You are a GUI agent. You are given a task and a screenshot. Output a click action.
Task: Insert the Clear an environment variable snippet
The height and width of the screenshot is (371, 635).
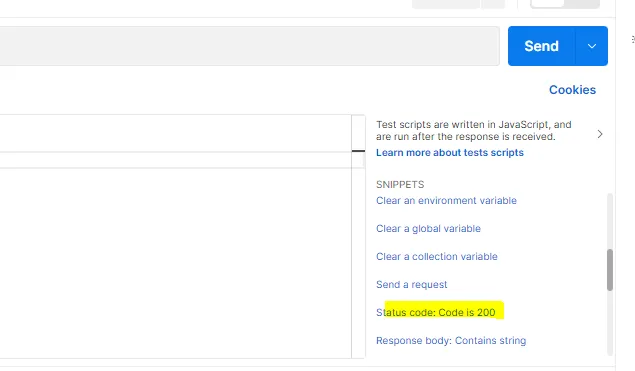[x=446, y=200]
